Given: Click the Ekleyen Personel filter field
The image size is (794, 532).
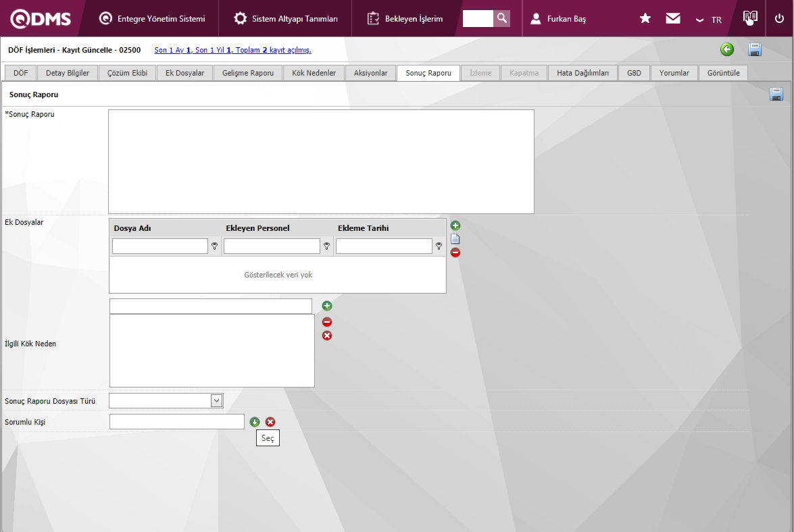Looking at the screenshot, I should tap(272, 246).
